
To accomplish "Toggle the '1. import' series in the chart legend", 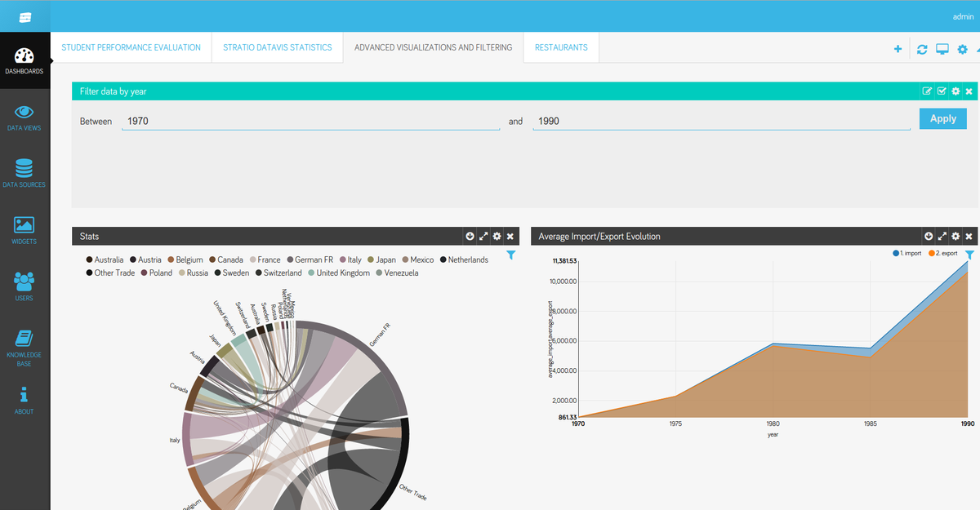I will click(x=906, y=254).
